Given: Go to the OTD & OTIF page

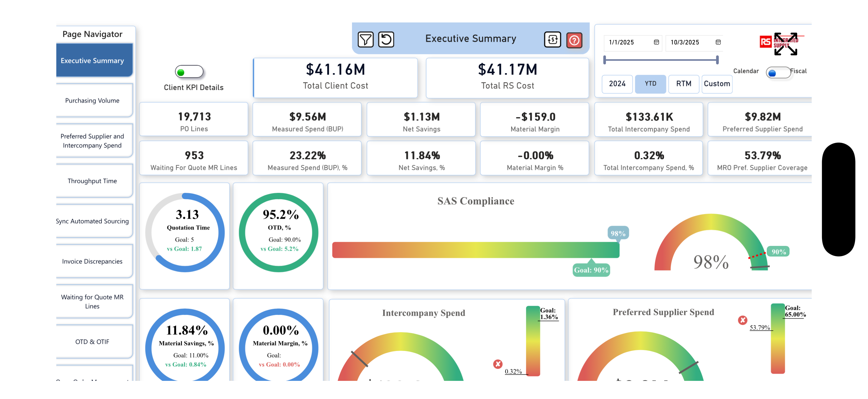Looking at the screenshot, I should [94, 342].
